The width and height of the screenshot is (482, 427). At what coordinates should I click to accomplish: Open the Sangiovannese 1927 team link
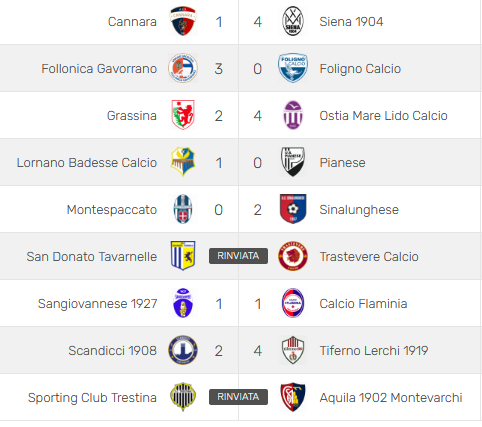coord(97,304)
